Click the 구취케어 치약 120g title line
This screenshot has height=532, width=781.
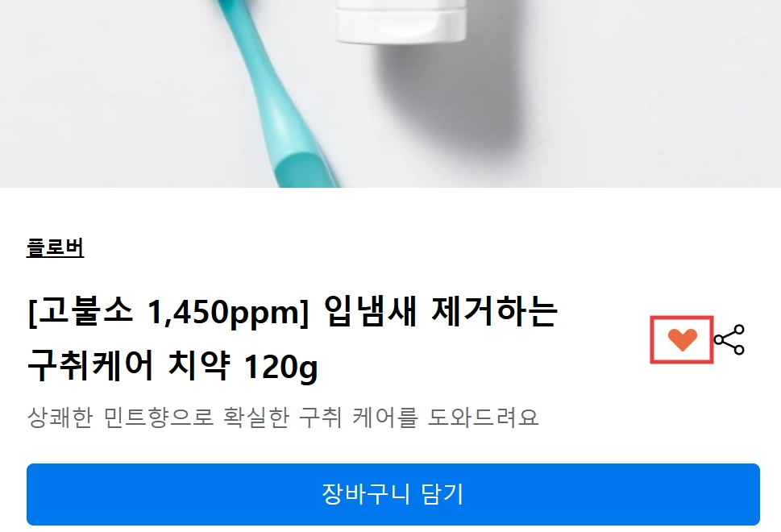click(172, 366)
